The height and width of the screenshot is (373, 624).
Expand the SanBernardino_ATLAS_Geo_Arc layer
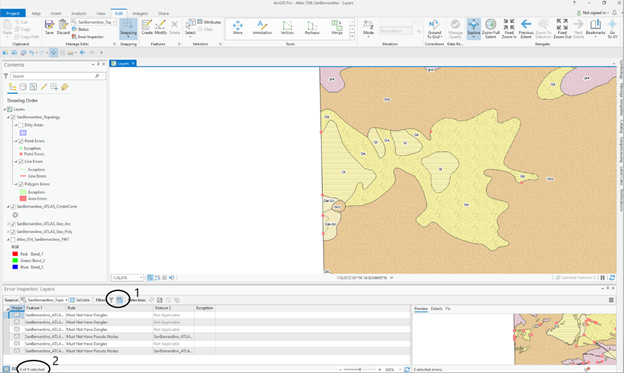(x=8, y=224)
